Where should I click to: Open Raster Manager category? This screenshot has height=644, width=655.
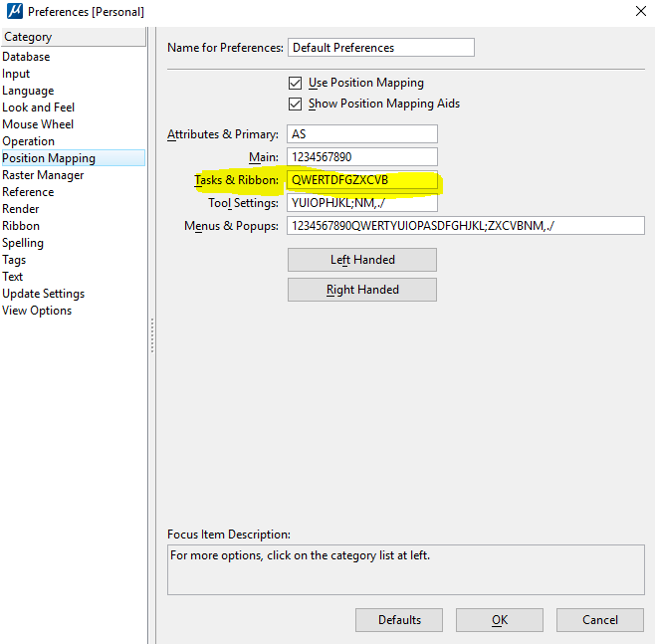(43, 175)
